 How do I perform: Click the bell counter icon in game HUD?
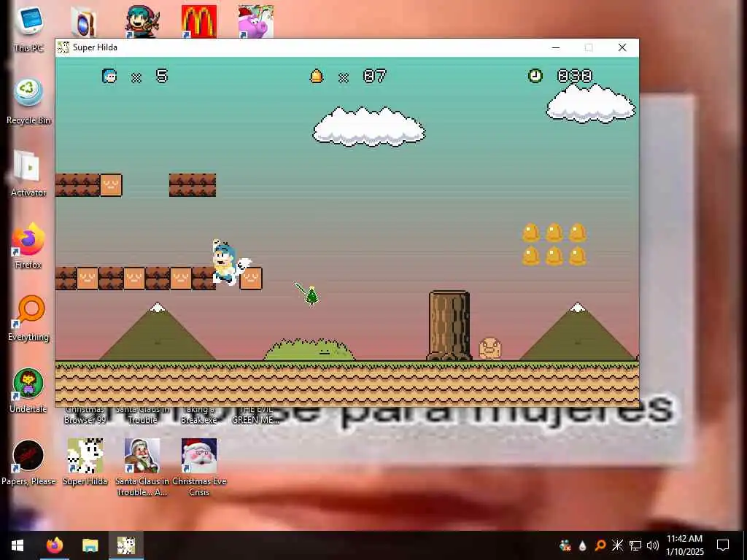317,76
